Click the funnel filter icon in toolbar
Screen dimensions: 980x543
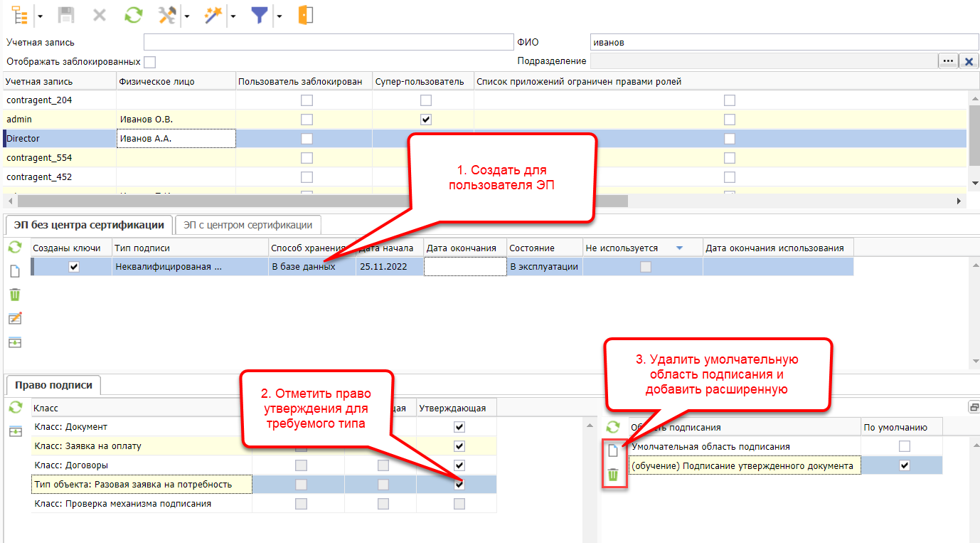coord(260,16)
